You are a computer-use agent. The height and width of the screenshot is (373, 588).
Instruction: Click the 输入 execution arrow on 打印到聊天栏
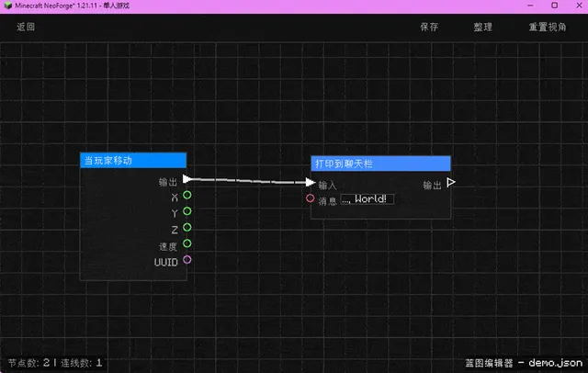point(311,183)
